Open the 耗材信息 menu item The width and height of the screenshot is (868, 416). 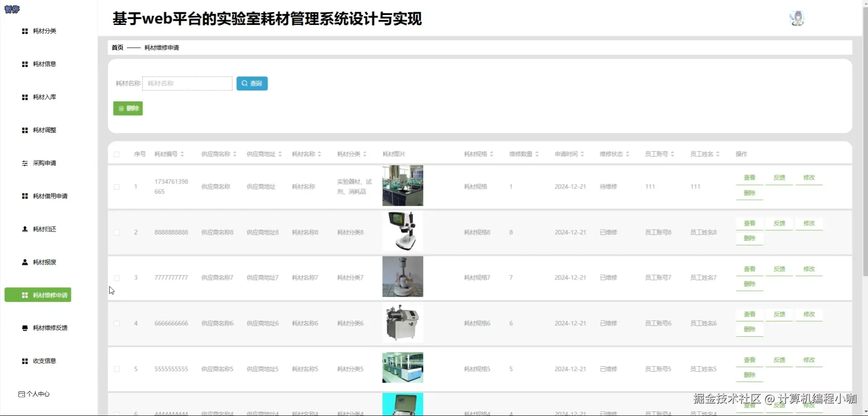point(44,64)
